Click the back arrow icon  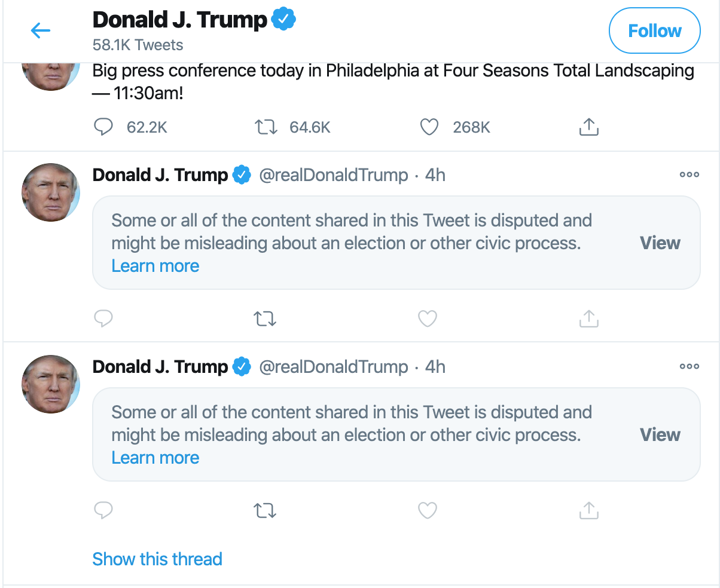(x=41, y=30)
